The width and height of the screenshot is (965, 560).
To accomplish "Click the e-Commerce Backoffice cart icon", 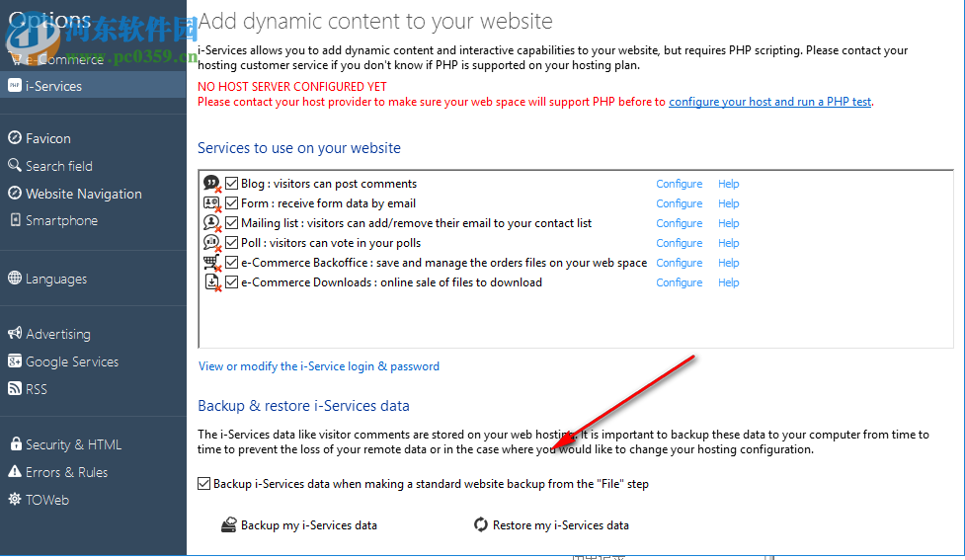I will (x=211, y=263).
